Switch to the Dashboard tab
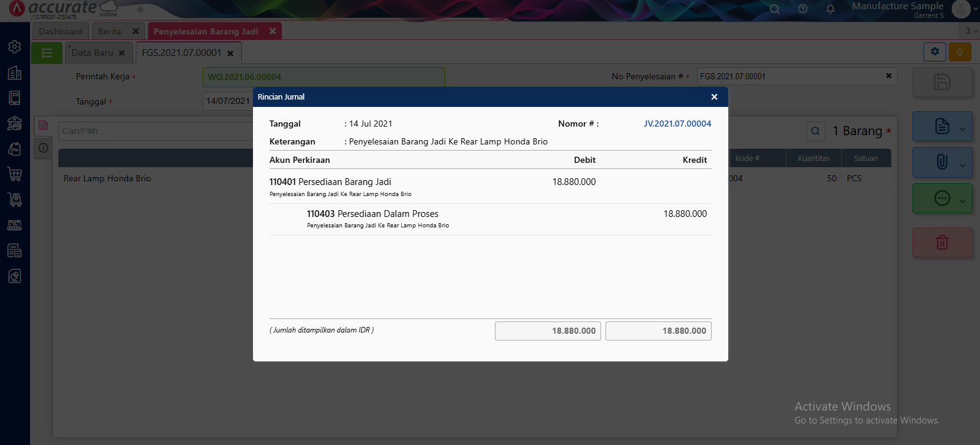 (60, 31)
